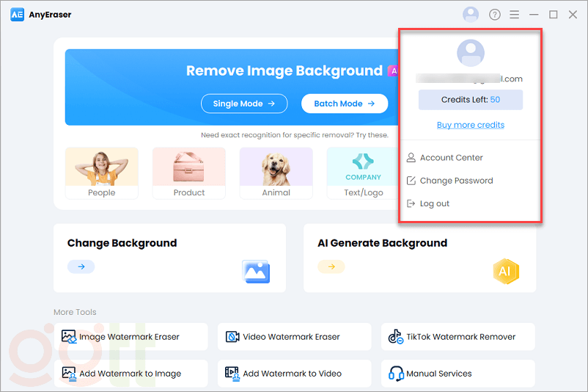Image resolution: width=588 pixels, height=392 pixels.
Task: Click the TikTok Watermark Remover icon
Action: point(396,337)
